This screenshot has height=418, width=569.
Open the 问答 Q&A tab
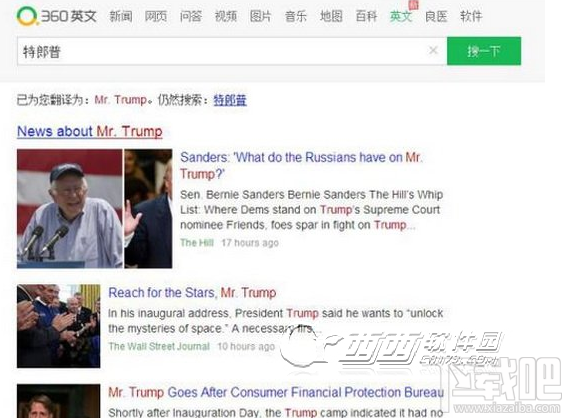(x=191, y=16)
